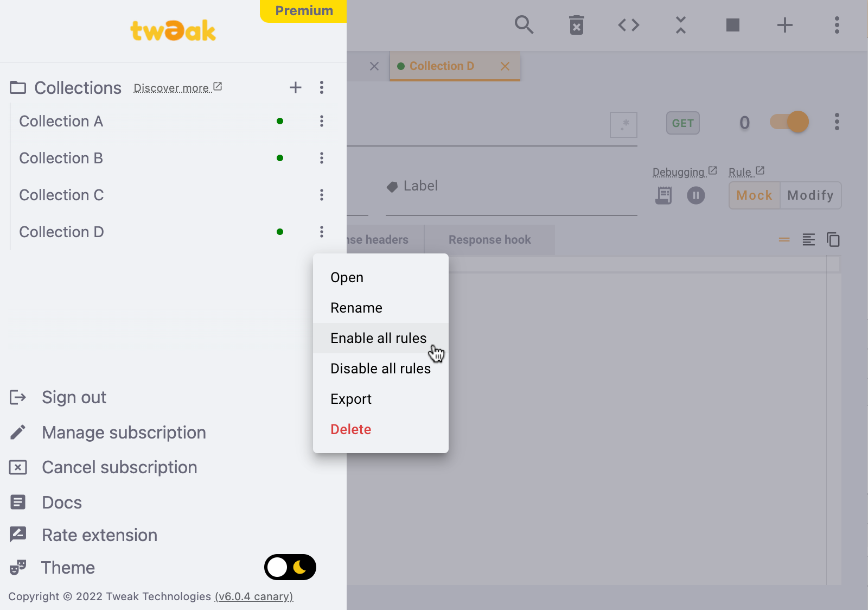Screen dimensions: 868x610
Task: Open Collection A options menu
Action: 321,121
